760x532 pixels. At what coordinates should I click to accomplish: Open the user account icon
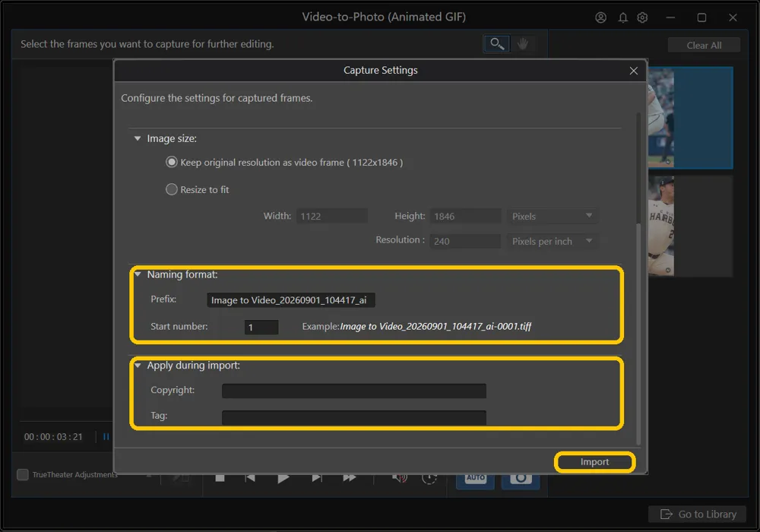pos(600,17)
